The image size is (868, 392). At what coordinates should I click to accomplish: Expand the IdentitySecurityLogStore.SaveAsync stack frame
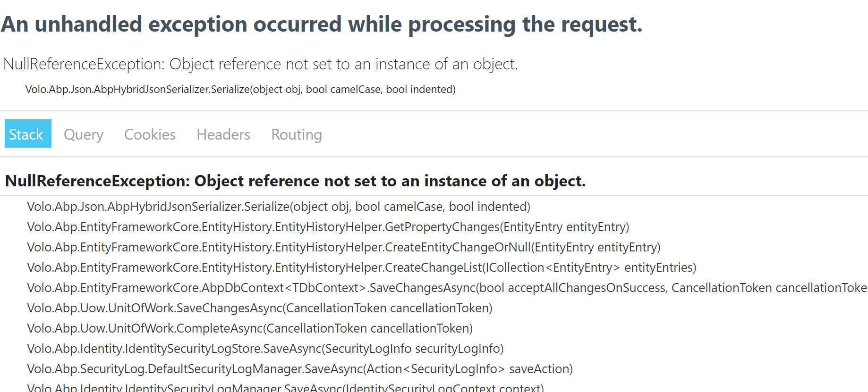pos(265,349)
